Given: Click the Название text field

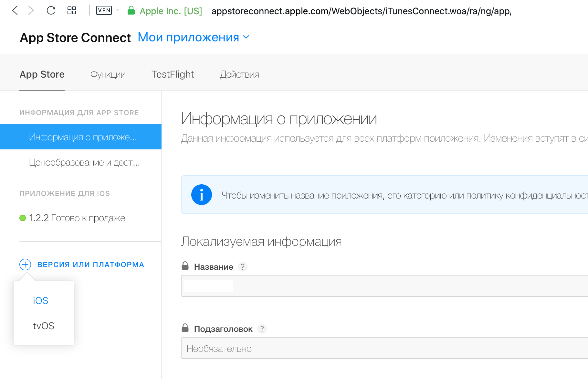Looking at the screenshot, I should click(384, 286).
